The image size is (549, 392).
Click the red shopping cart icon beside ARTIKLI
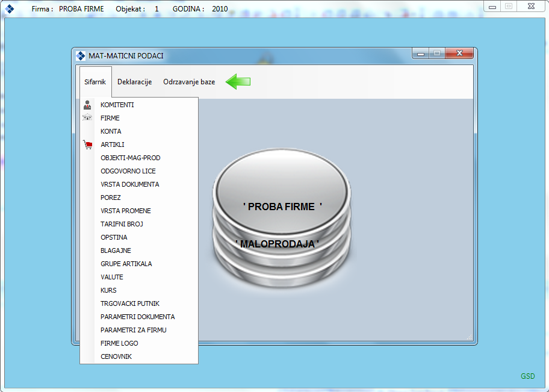pyautogui.click(x=87, y=145)
